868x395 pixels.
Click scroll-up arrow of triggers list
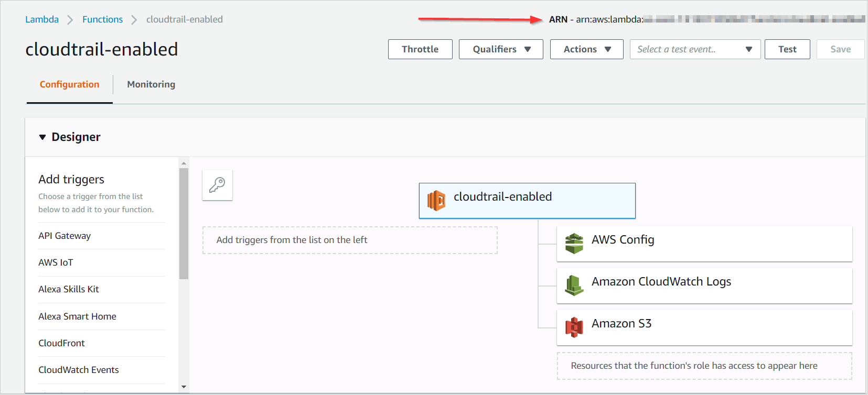click(x=184, y=163)
